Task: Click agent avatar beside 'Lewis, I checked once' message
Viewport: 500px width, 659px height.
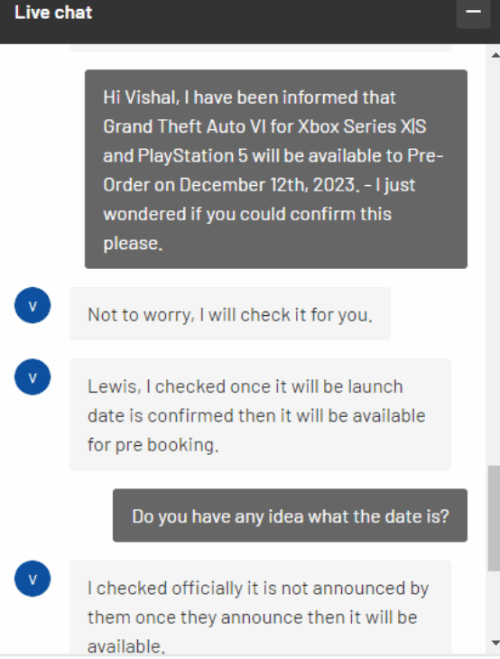Action: pos(32,377)
